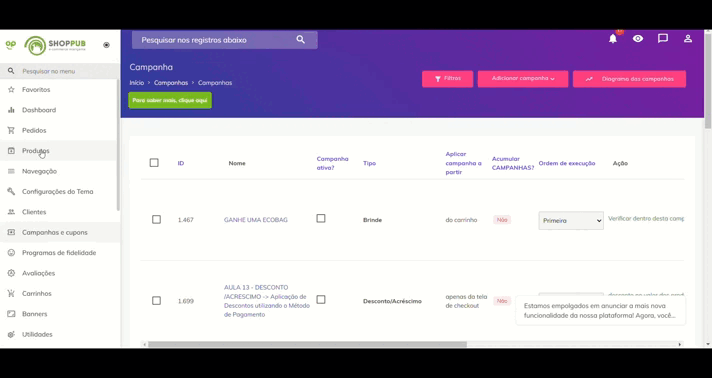This screenshot has width=712, height=378.
Task: Click the magnifier icon in search bar
Action: [x=301, y=40]
